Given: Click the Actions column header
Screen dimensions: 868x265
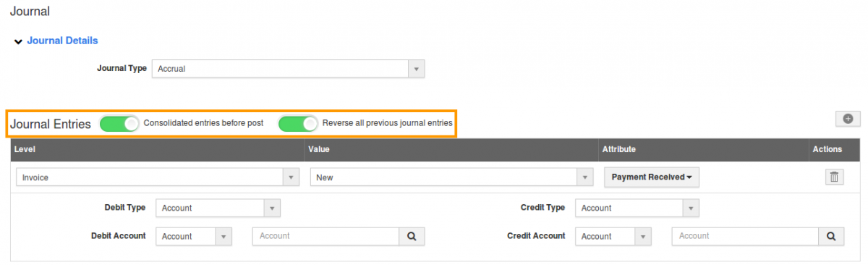Looking at the screenshot, I should [827, 149].
